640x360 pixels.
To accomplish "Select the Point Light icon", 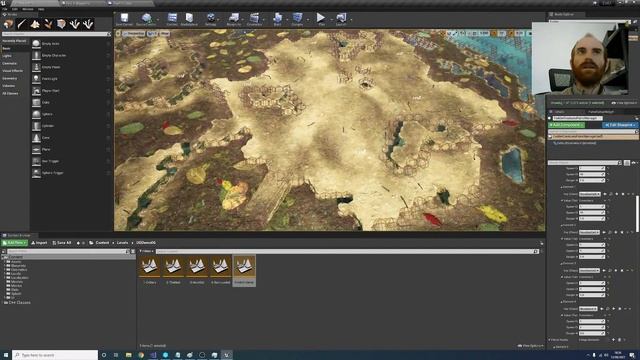I will tap(36, 79).
